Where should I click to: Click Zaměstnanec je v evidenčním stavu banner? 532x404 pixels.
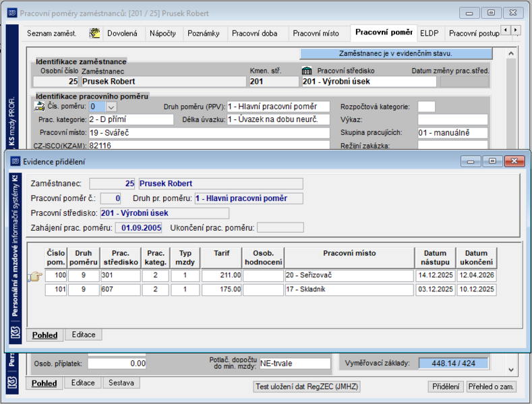396,53
